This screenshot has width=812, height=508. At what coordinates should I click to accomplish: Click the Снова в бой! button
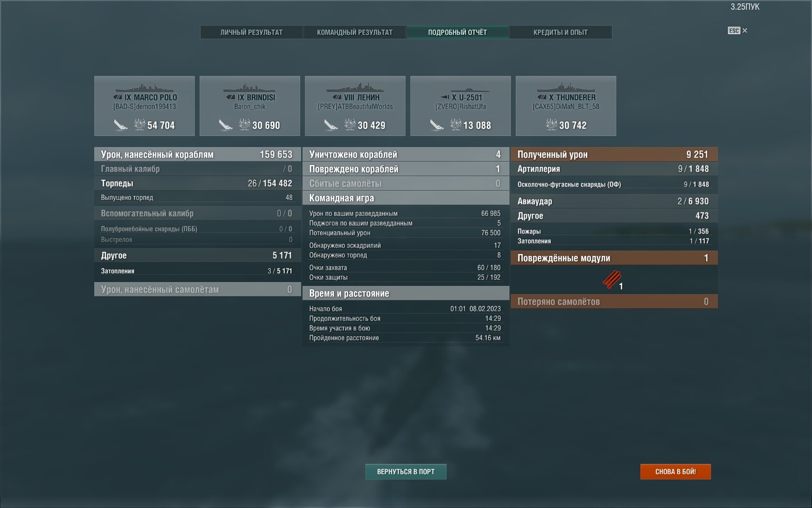pyautogui.click(x=675, y=472)
